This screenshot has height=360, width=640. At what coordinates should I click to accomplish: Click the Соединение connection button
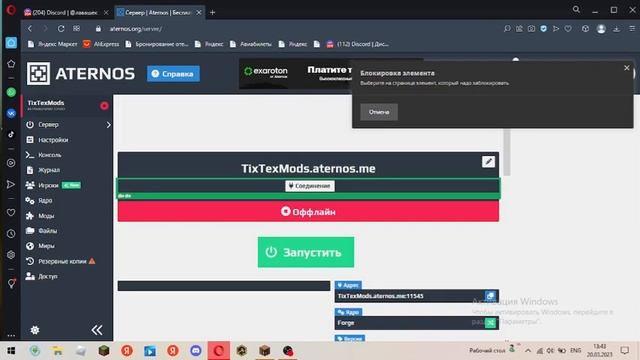310,186
